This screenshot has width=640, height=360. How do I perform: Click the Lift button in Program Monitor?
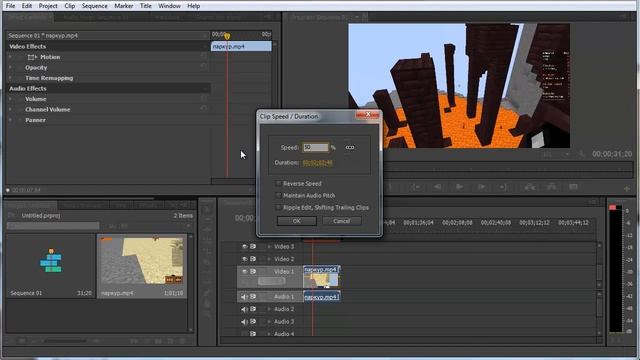tap(530, 187)
